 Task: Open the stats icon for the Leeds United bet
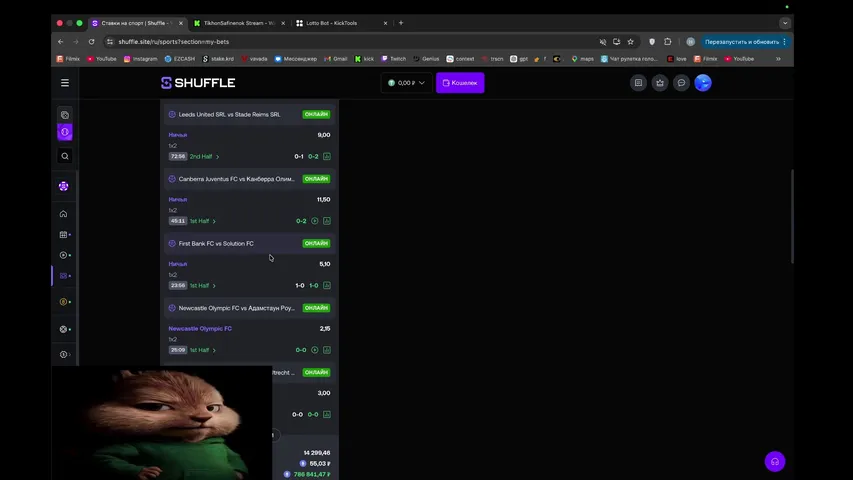[x=327, y=157]
